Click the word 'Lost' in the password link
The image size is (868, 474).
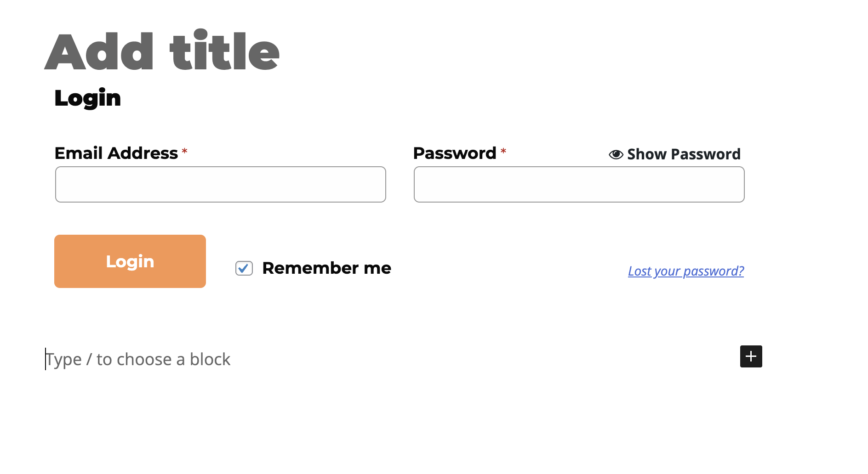[x=639, y=271]
